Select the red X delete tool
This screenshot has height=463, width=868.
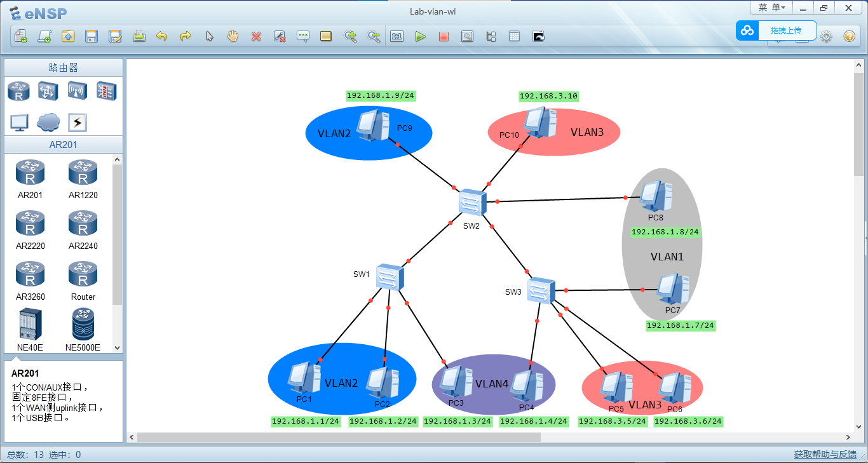pyautogui.click(x=256, y=36)
